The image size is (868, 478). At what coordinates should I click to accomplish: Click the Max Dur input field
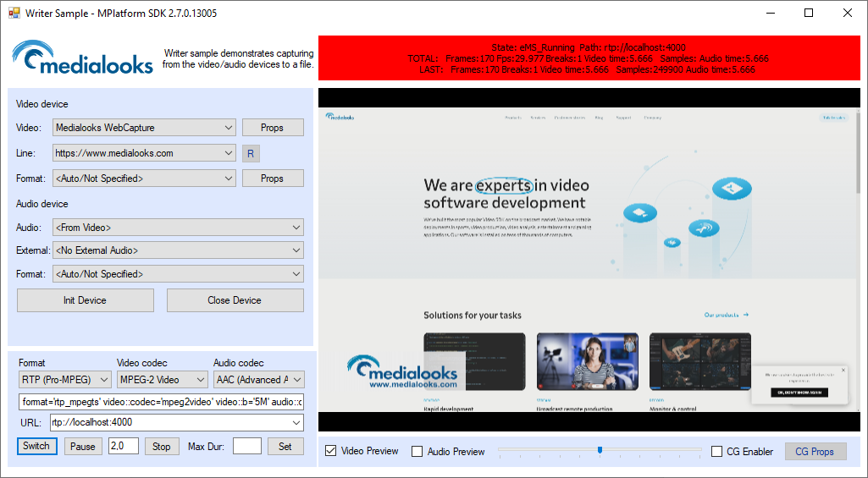pos(247,446)
